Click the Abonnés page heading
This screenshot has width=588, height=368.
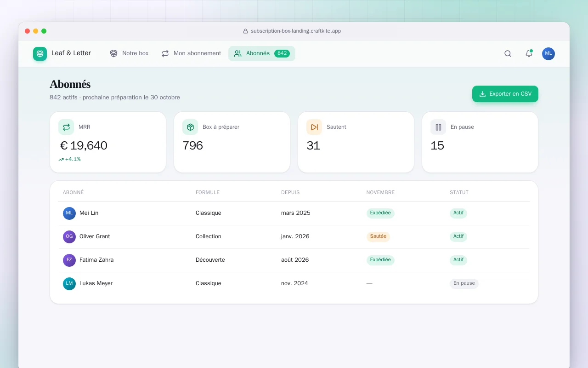tap(70, 84)
